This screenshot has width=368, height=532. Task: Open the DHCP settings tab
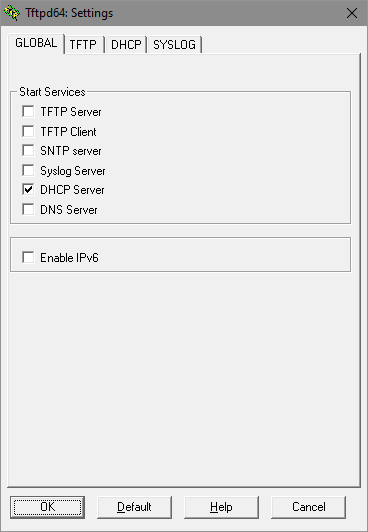click(126, 44)
